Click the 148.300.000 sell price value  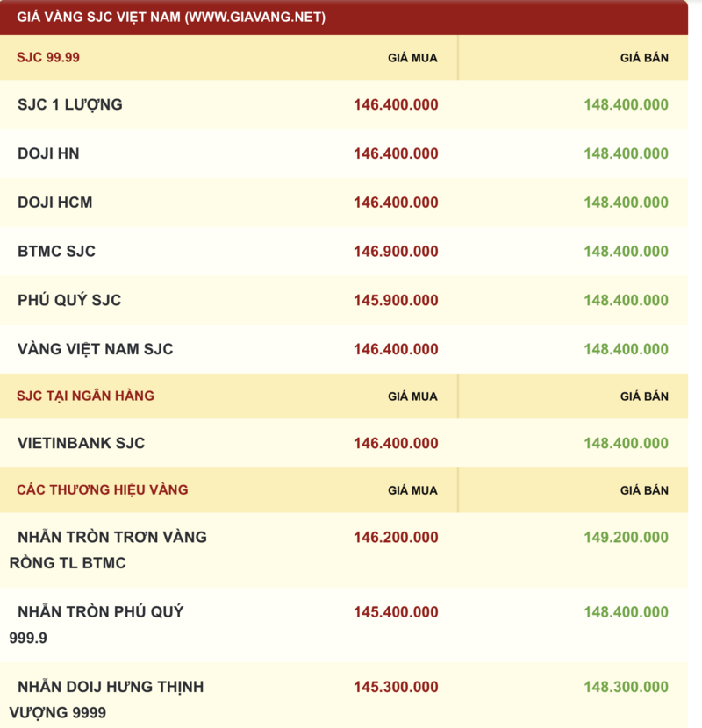626,688
